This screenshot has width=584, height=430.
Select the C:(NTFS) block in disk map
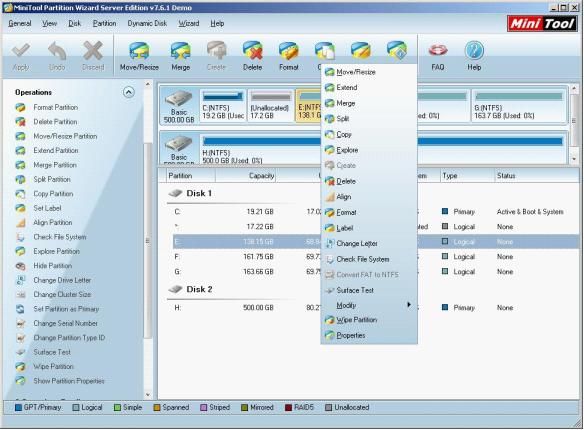[x=223, y=106]
